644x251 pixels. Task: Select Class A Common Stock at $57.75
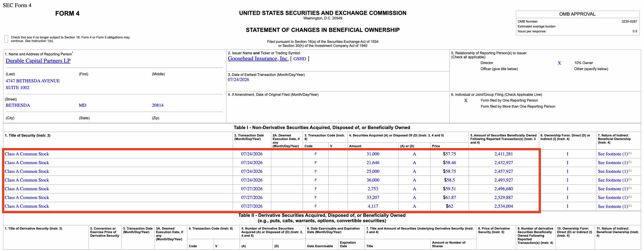point(27,154)
